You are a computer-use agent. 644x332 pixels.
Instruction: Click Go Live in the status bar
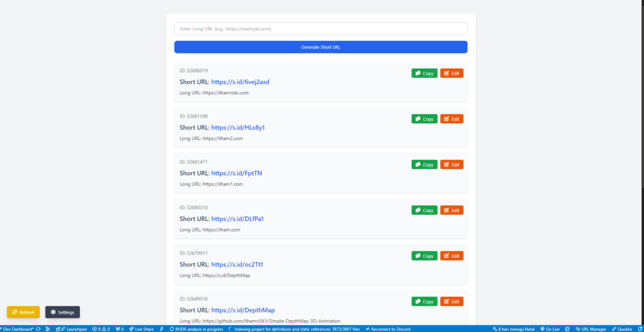(550, 329)
